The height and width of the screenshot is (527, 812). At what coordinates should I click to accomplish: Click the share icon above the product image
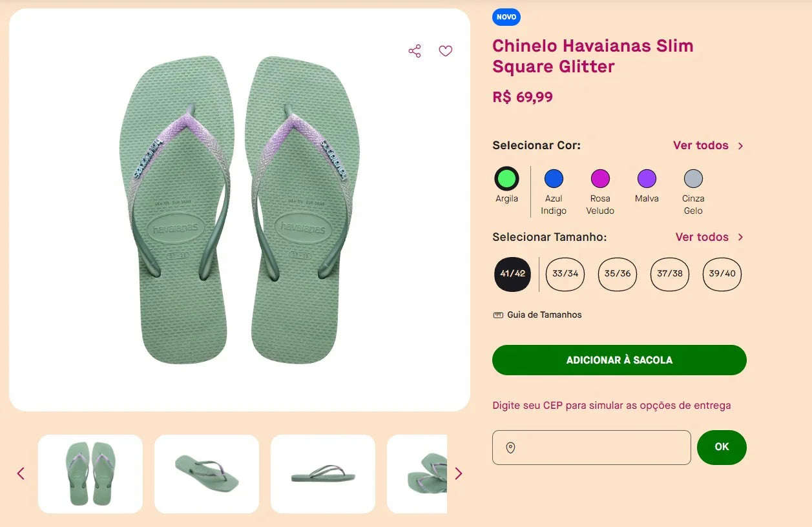[x=414, y=50]
